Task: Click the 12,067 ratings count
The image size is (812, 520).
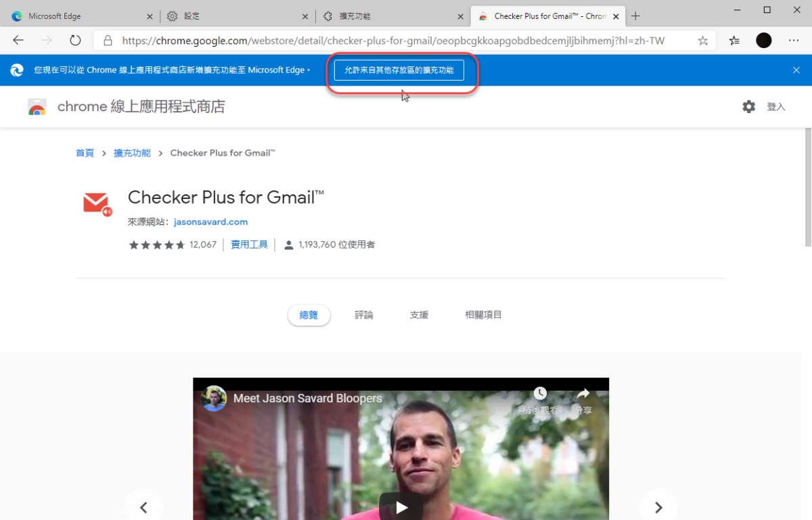Action: pyautogui.click(x=203, y=244)
